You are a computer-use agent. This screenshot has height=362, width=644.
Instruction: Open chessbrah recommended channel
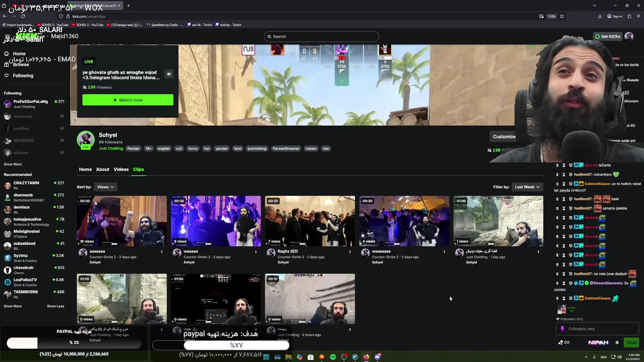pos(34,270)
